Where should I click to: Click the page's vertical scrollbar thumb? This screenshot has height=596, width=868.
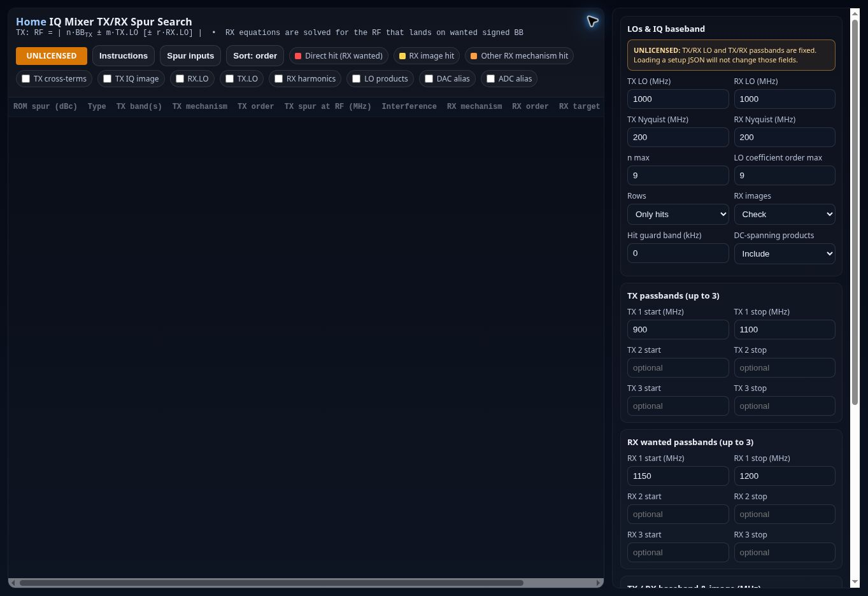[x=855, y=213]
